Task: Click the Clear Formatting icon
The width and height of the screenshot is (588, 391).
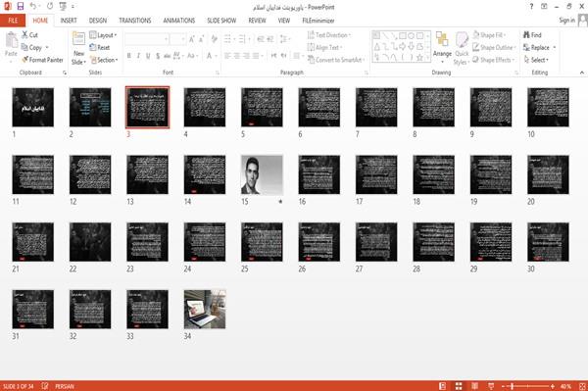Action: pyautogui.click(x=214, y=38)
